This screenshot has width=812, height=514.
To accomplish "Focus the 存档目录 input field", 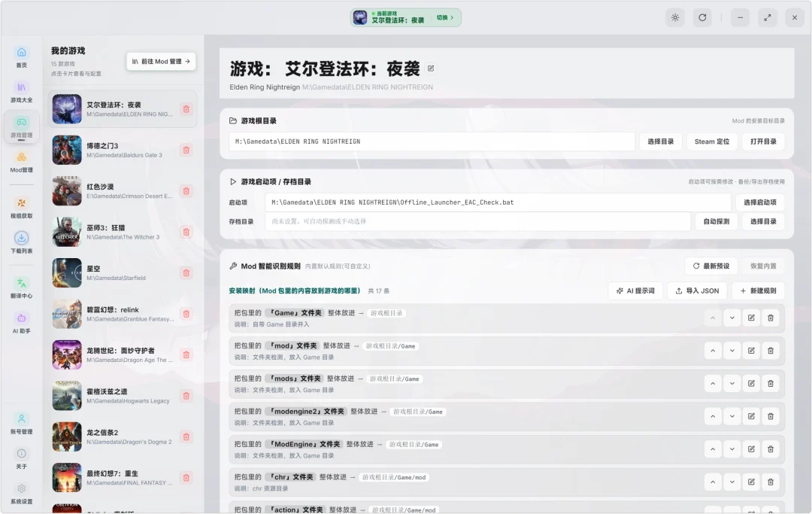I will 478,221.
